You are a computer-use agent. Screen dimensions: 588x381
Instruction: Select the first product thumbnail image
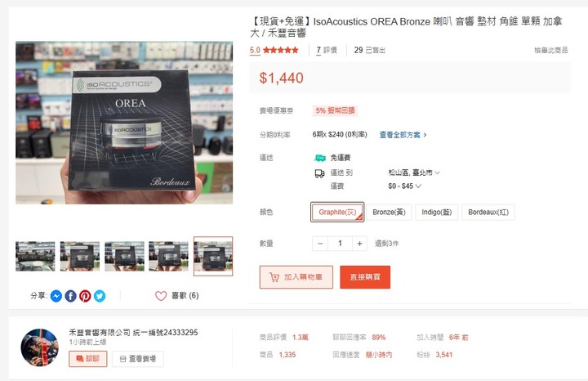[35, 256]
